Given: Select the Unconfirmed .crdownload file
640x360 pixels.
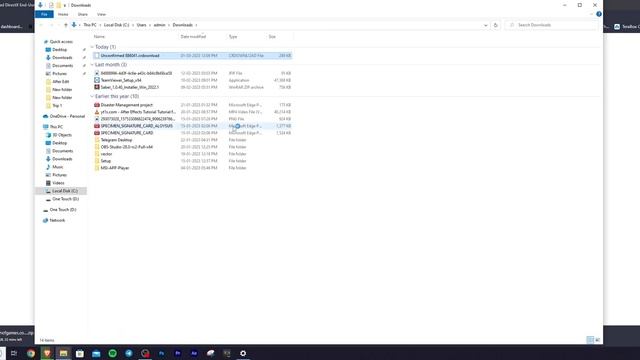Looking at the screenshot, I should (192, 56).
